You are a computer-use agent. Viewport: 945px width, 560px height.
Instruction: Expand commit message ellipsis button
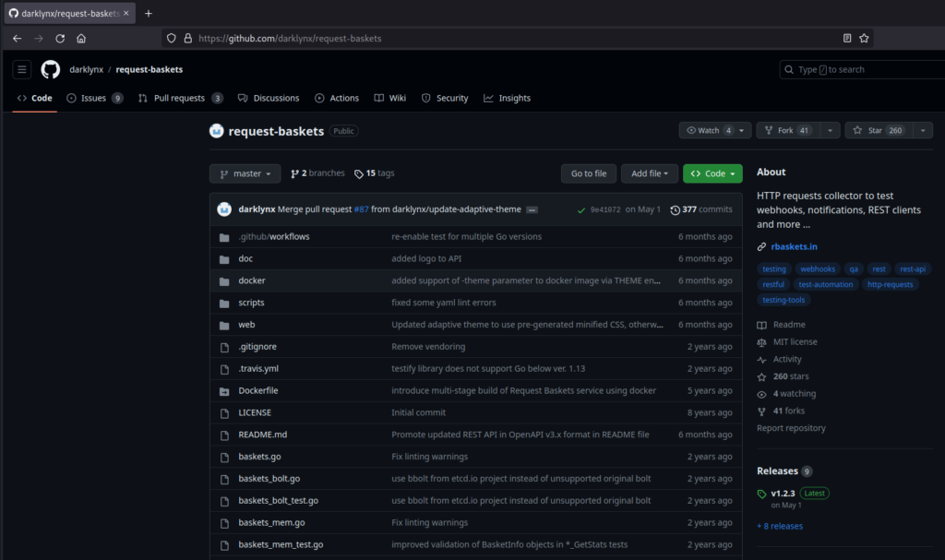click(532, 210)
